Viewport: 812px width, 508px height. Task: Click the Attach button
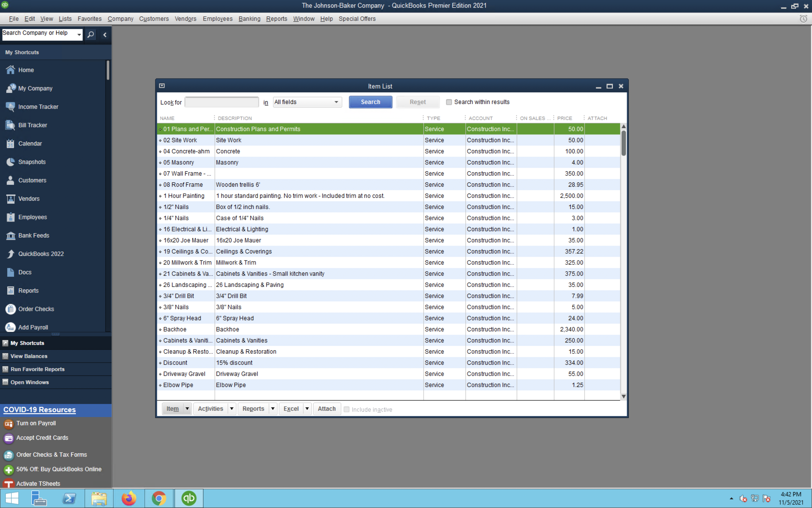tap(327, 409)
